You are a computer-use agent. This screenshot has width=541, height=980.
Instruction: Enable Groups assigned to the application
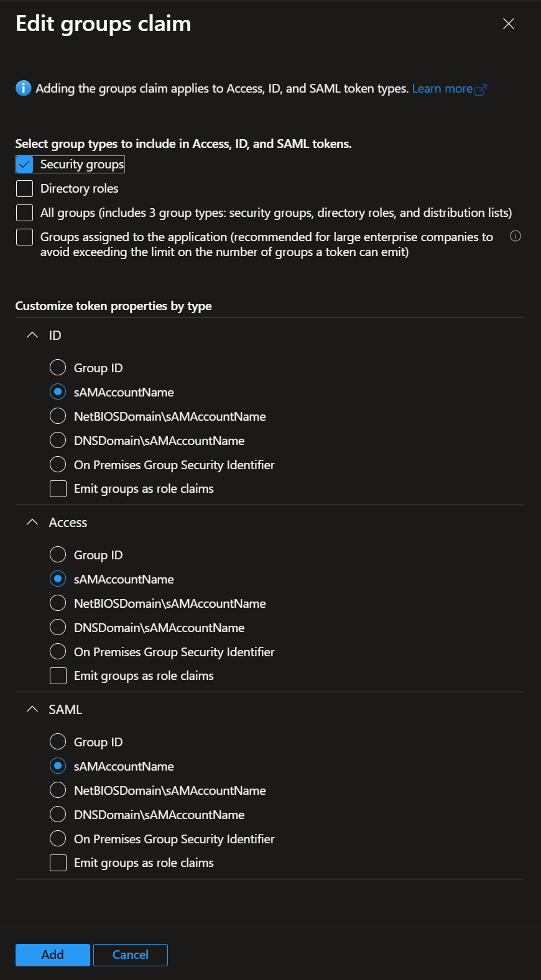[24, 237]
